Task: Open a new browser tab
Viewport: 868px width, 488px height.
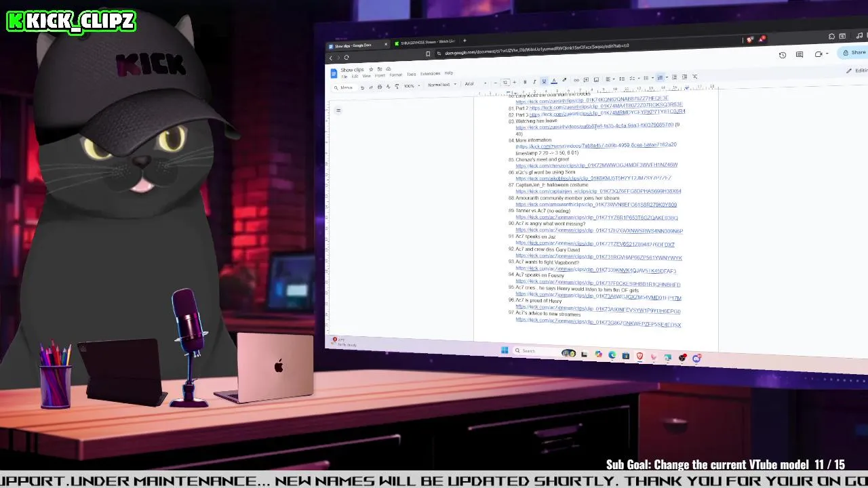Action: [x=465, y=41]
